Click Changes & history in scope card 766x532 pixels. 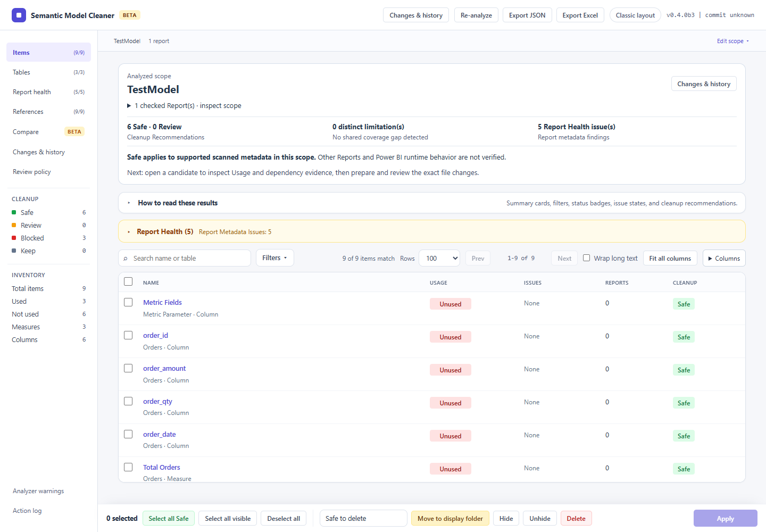(704, 84)
